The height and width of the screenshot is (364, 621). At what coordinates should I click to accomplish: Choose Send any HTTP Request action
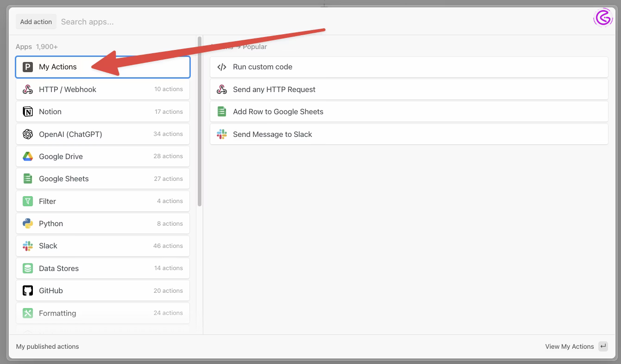[x=274, y=89]
